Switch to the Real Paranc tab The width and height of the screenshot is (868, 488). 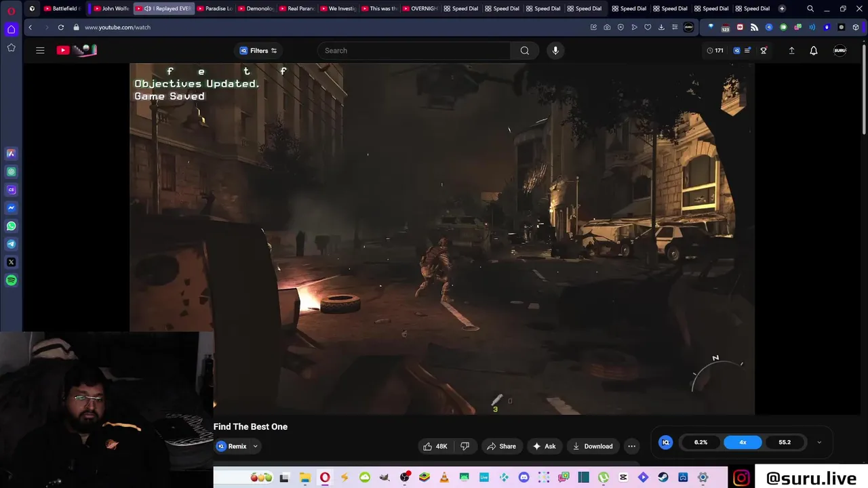click(x=298, y=8)
